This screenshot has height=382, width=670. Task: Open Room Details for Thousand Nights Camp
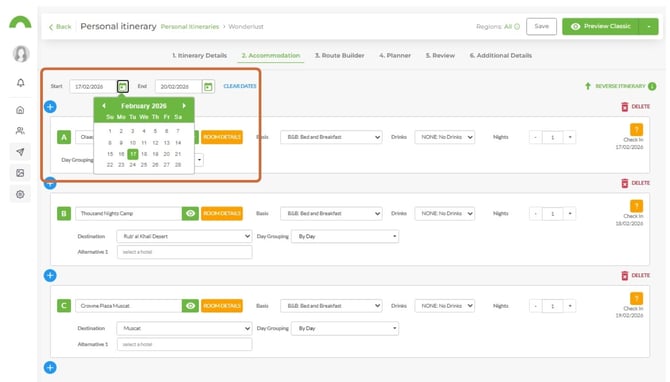pos(222,214)
